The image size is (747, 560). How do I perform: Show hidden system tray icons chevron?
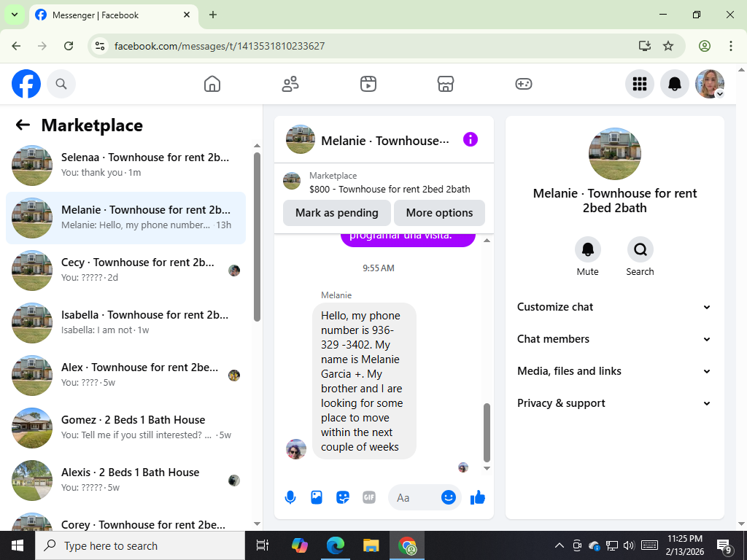(560, 545)
